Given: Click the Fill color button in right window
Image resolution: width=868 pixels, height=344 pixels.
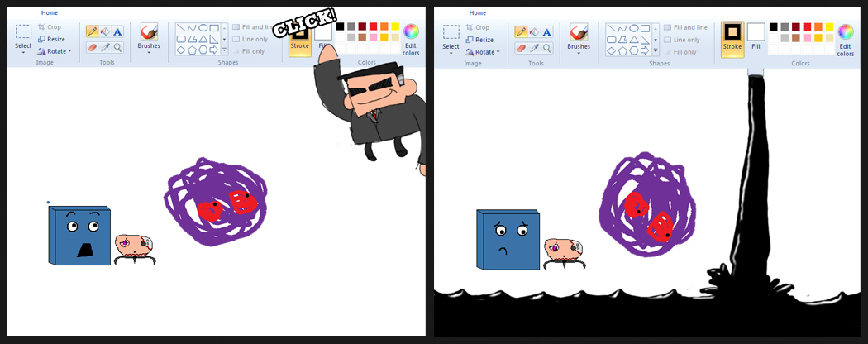Looking at the screenshot, I should [x=756, y=38].
